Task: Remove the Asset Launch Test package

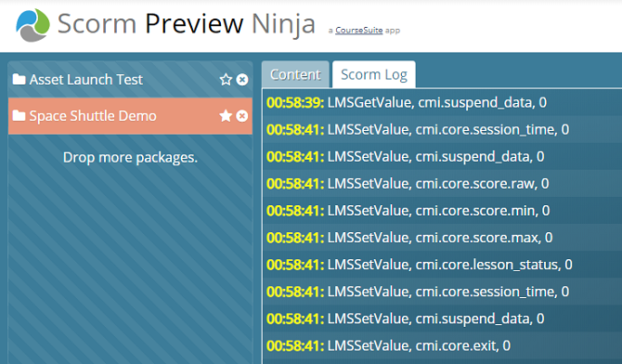Action: 242,80
